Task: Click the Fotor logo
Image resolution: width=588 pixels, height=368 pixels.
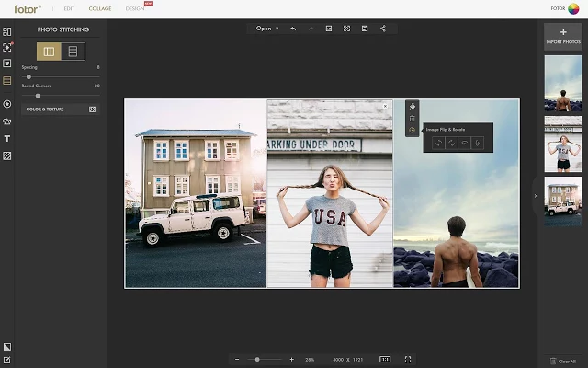Action: click(28, 9)
